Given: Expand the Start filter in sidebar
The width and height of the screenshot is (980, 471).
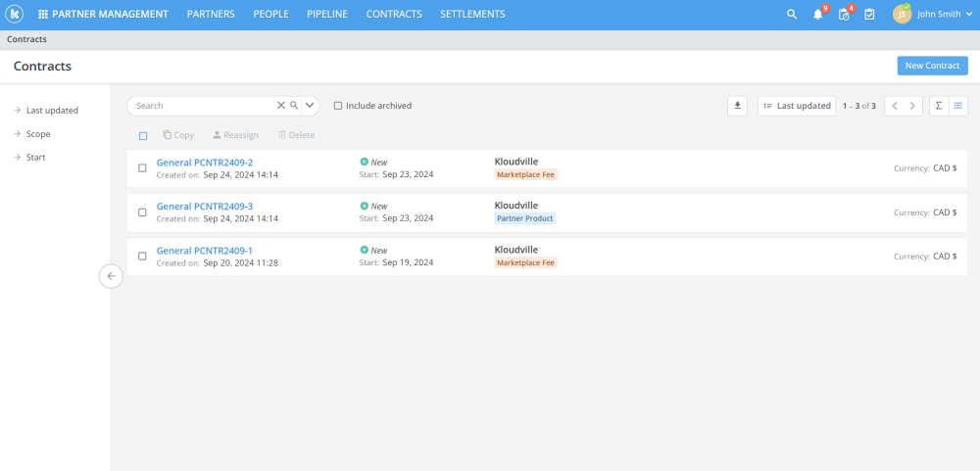Looking at the screenshot, I should (x=29, y=158).
